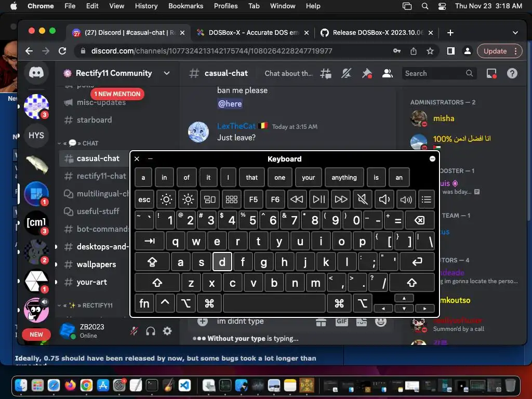532x399 pixels.
Task: Select the suggestion word 'anything'
Action: (x=344, y=177)
